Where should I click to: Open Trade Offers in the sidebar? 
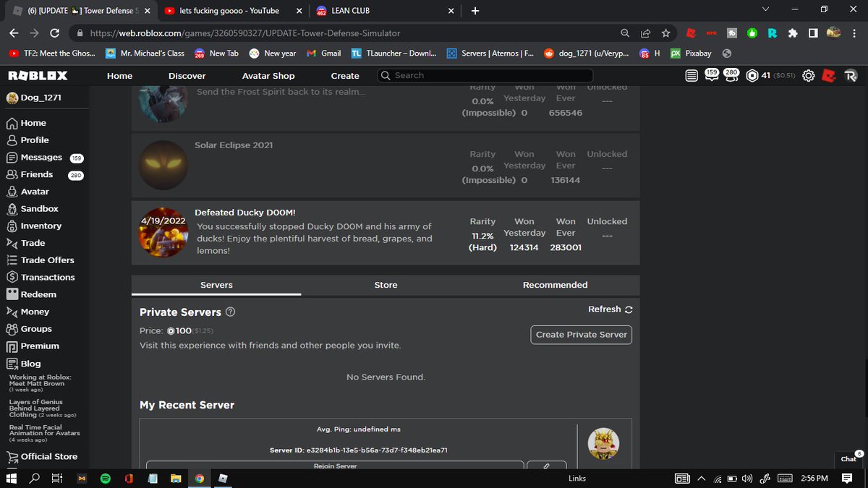40,260
